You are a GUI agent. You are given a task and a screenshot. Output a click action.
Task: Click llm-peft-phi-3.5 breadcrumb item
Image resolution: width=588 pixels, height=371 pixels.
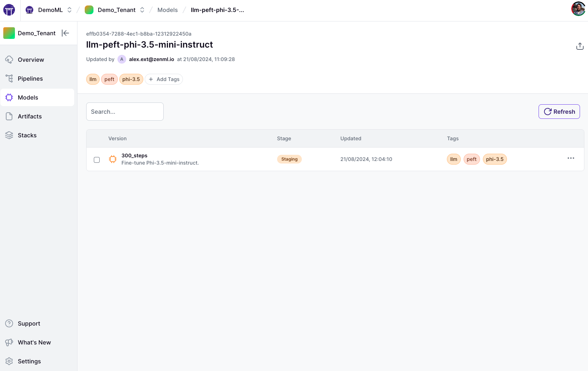pyautogui.click(x=217, y=10)
